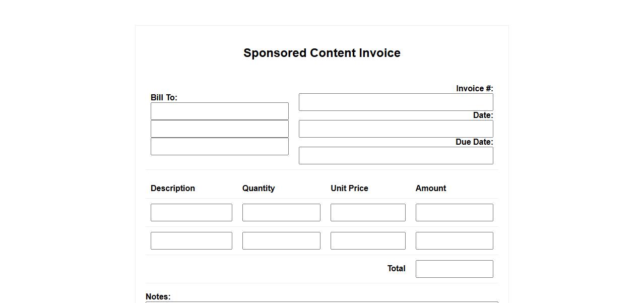The height and width of the screenshot is (303, 644).
Task: Click the Description column header
Action: click(173, 189)
